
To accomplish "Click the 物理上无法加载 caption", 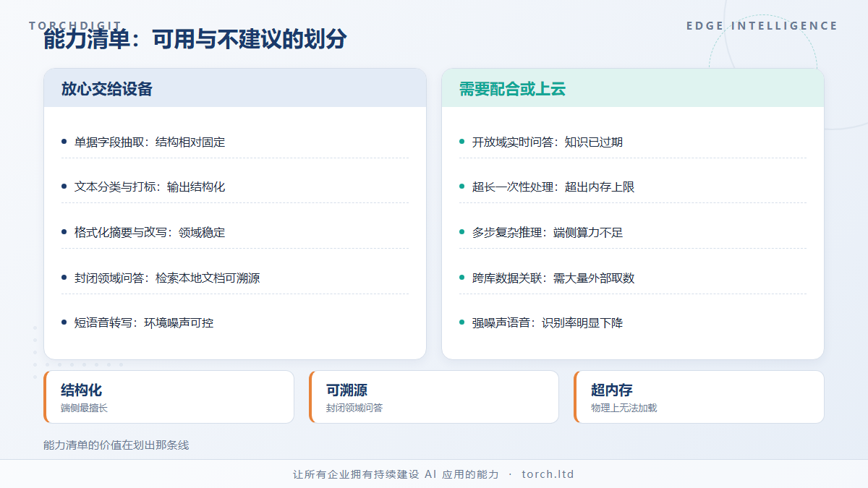I will point(624,408).
